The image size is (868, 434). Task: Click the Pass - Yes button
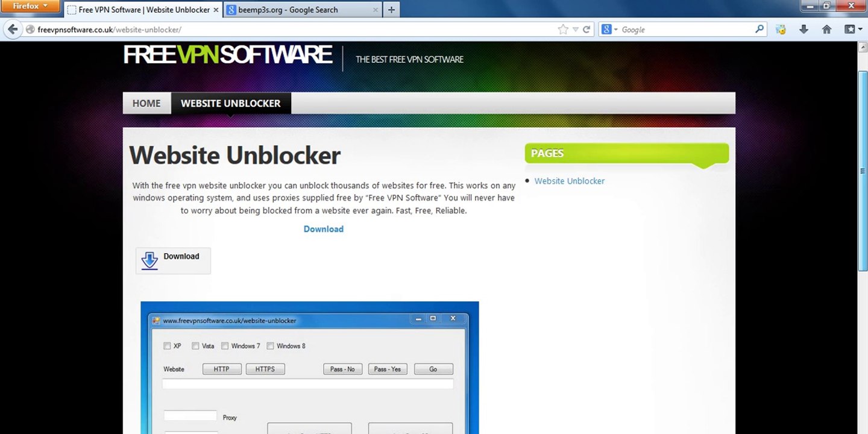(388, 369)
